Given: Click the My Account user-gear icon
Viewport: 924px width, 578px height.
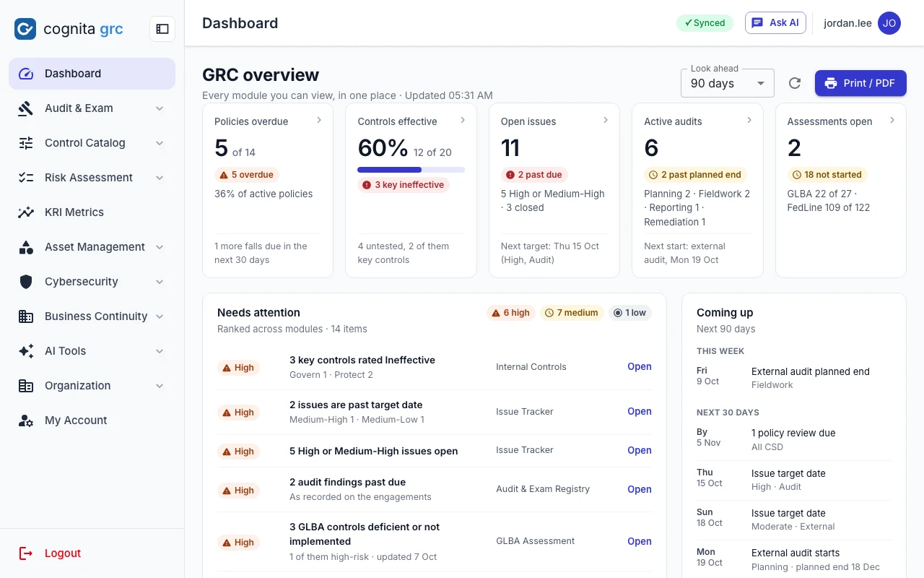Looking at the screenshot, I should (x=26, y=420).
